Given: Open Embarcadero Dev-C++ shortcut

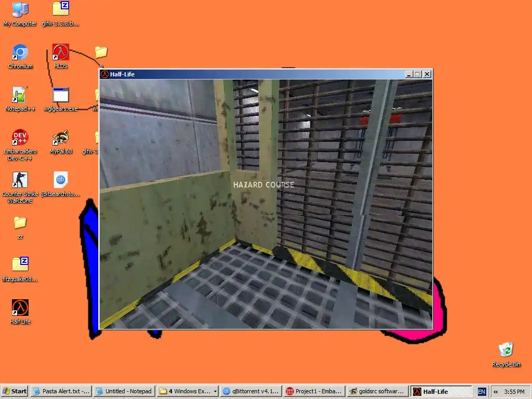Looking at the screenshot, I should click(20, 145).
